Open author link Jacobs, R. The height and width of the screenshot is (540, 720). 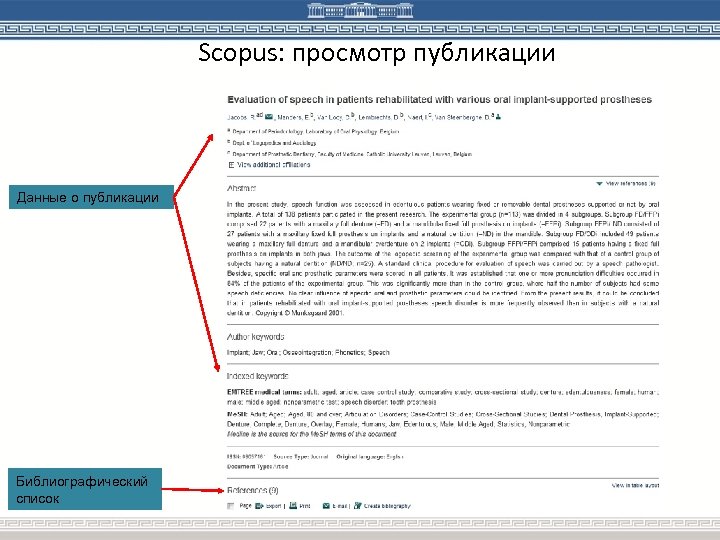pos(241,118)
